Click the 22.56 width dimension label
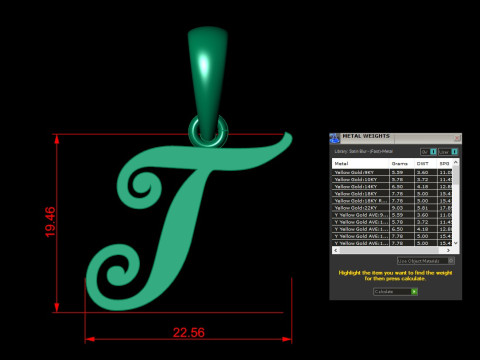480x360 pixels. (189, 333)
